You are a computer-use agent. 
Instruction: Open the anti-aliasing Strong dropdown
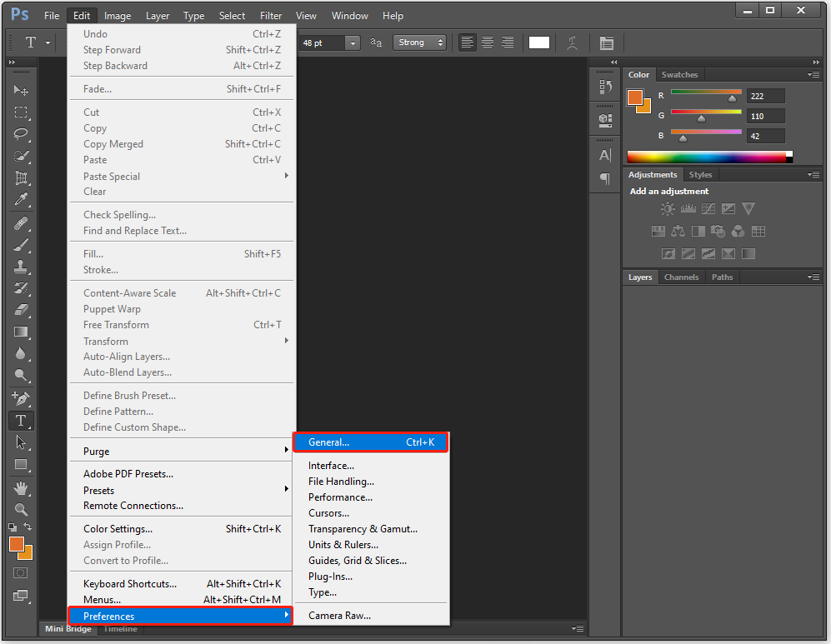[x=419, y=42]
